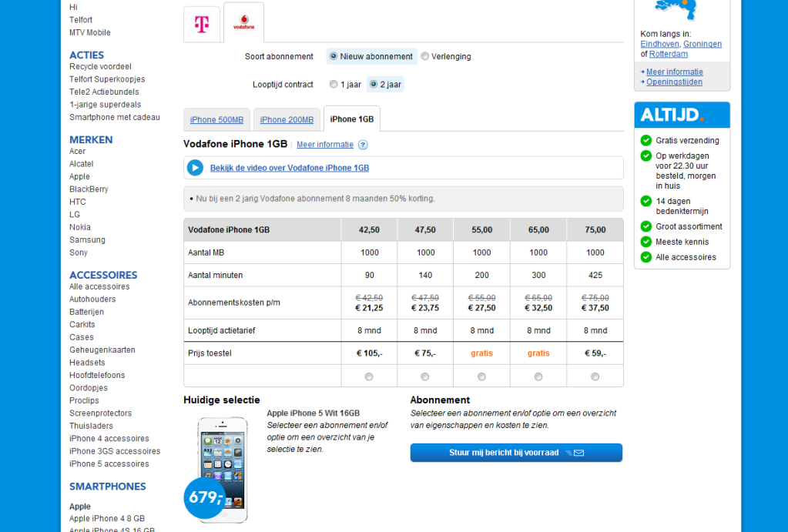Open the Openingstijden link

pos(674,82)
